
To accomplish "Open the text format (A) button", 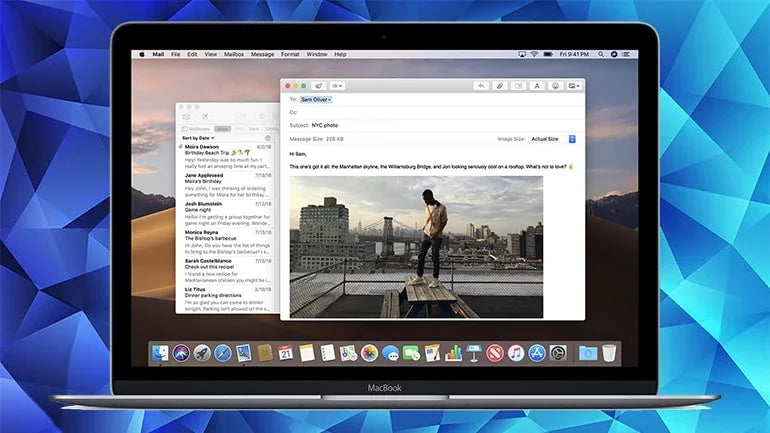I will pyautogui.click(x=537, y=86).
